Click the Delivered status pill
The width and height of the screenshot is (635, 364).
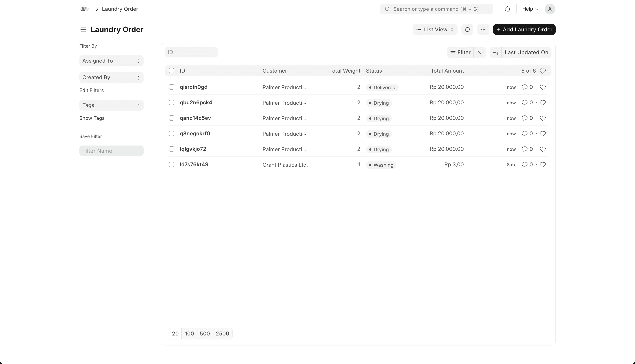[x=382, y=88]
